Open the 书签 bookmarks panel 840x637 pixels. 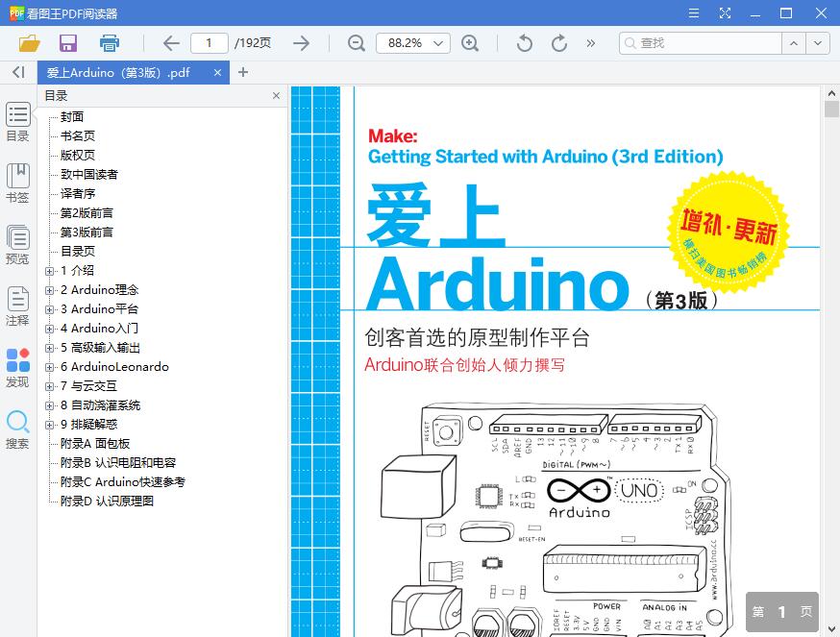pos(17,184)
